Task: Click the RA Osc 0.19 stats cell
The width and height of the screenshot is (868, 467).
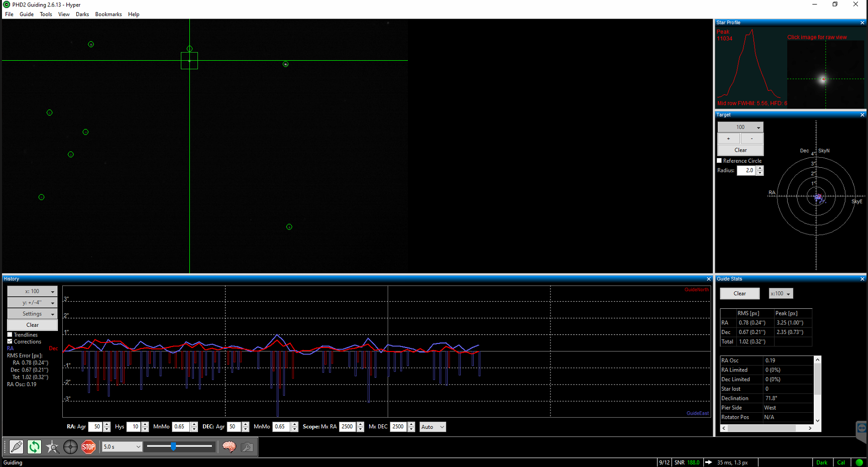Action: tap(788, 361)
